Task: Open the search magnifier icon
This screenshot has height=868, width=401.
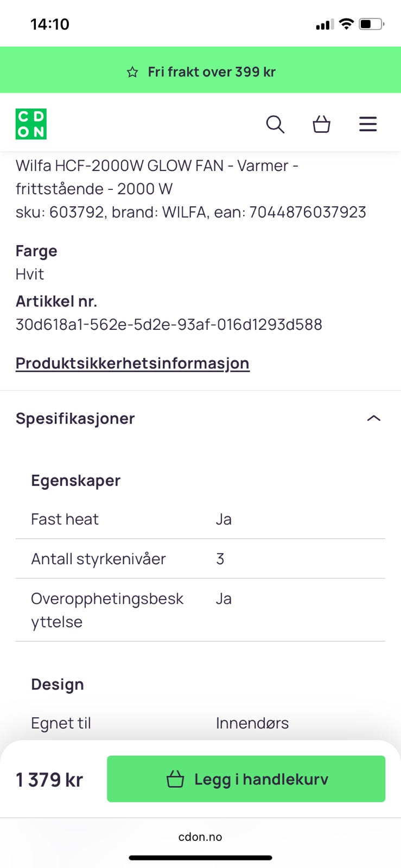Action: [275, 124]
